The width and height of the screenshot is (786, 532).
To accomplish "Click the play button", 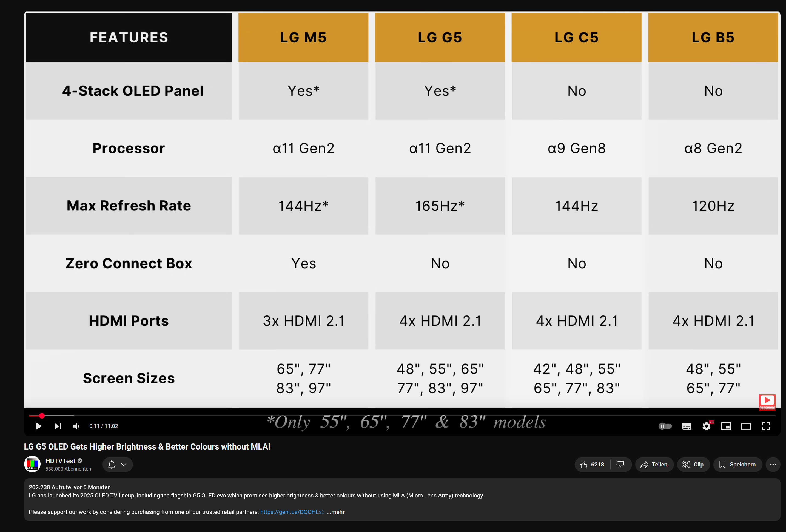I will [38, 426].
